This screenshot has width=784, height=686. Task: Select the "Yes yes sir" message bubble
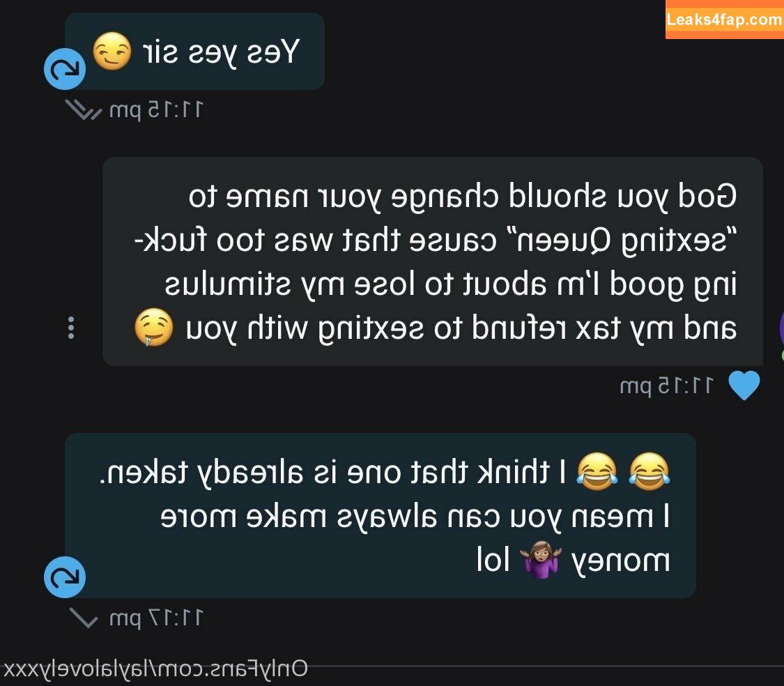[x=194, y=52]
